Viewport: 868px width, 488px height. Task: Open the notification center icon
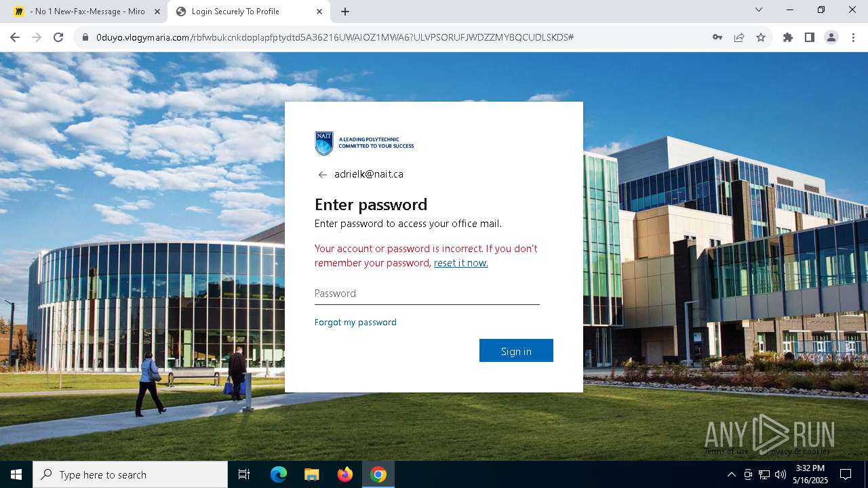846,474
